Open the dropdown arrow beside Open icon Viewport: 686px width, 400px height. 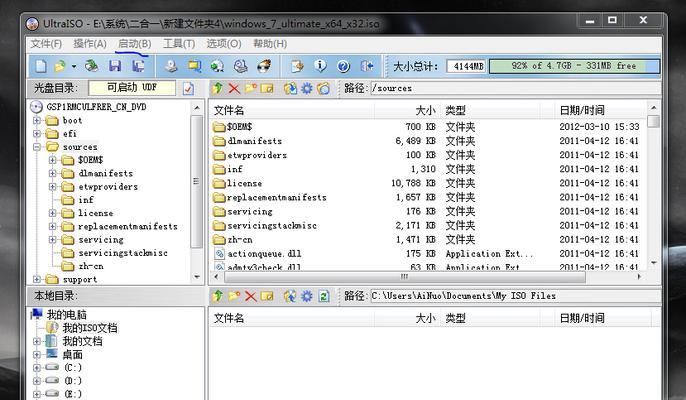(x=74, y=67)
